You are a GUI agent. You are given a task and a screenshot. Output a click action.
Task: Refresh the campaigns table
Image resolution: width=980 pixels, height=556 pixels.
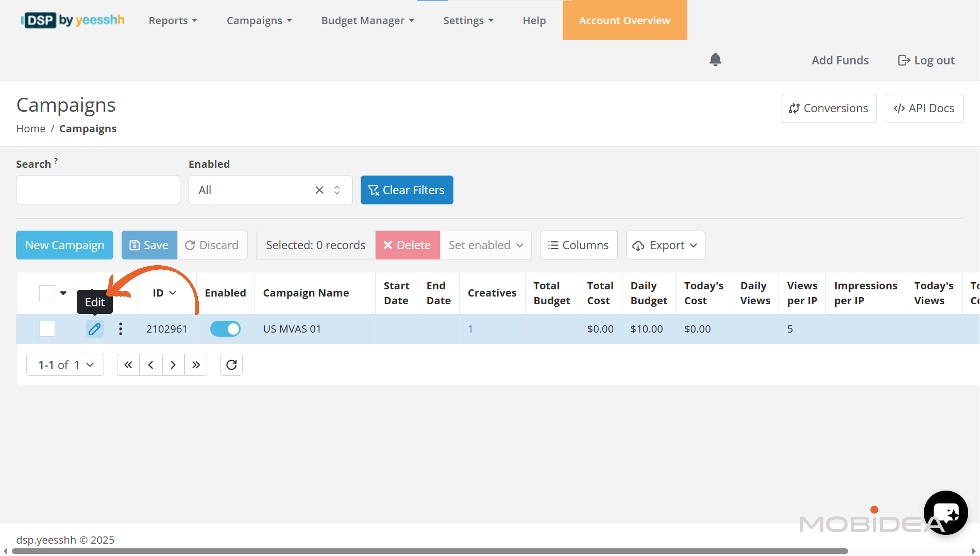[x=231, y=365]
